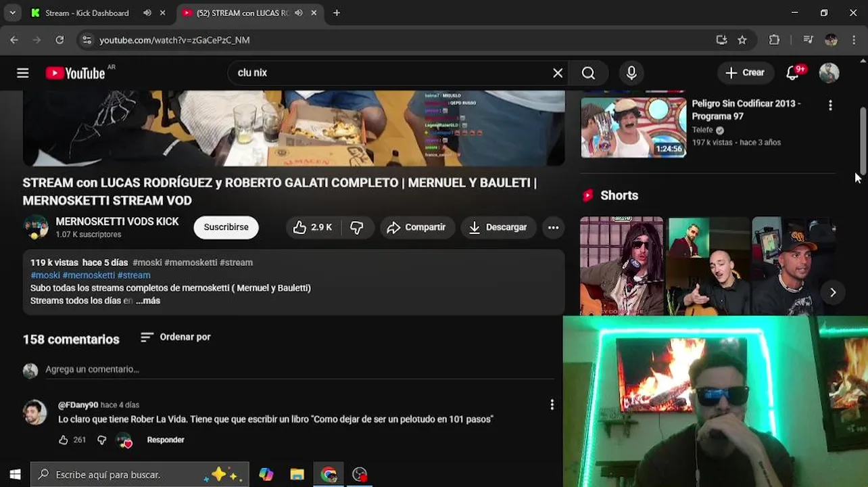Open first Short with wigged guitarist
Screen dimensions: 868x487
(x=621, y=266)
